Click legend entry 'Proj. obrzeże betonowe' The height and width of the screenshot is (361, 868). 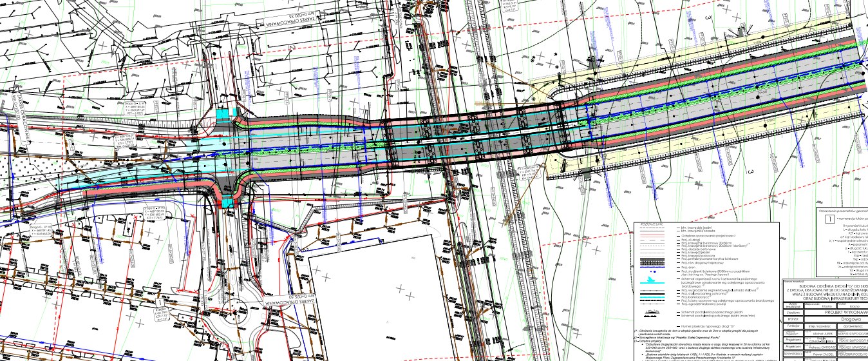(699, 249)
